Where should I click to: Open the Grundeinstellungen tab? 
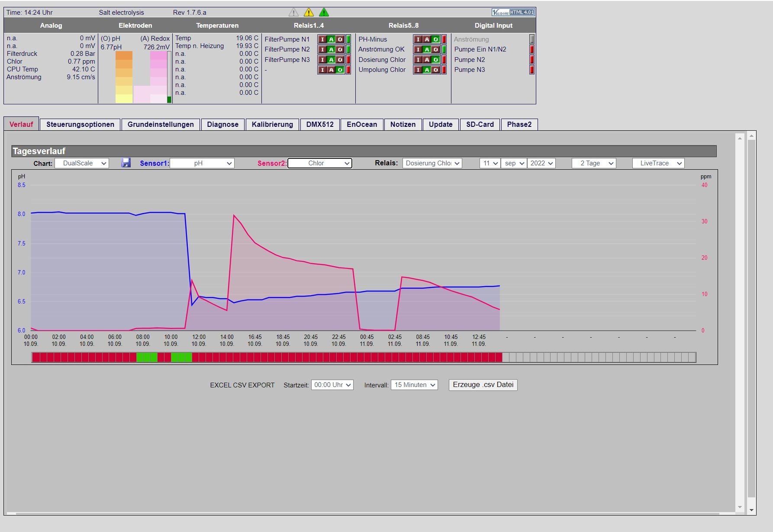click(x=161, y=124)
